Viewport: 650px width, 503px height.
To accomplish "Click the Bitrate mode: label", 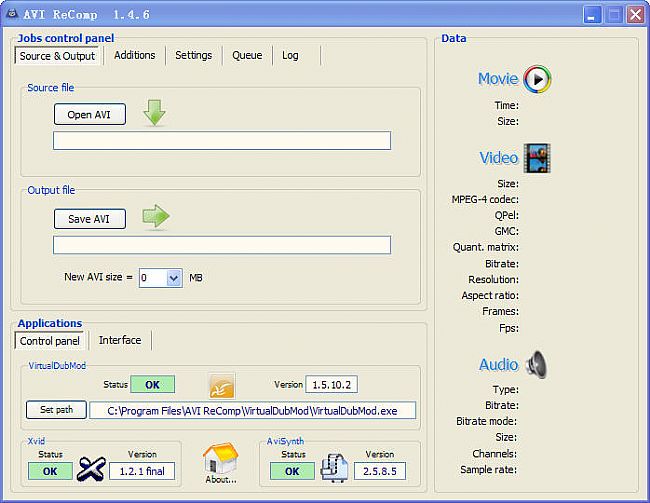I will point(486,421).
